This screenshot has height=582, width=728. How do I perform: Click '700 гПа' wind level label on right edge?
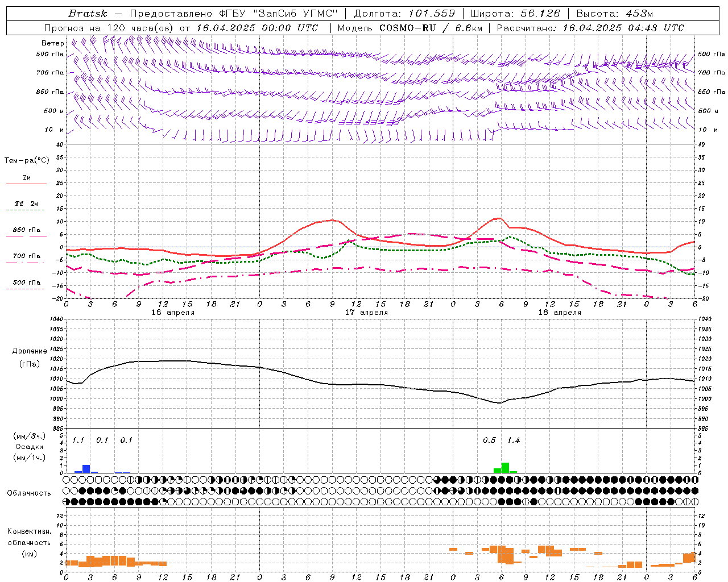712,73
